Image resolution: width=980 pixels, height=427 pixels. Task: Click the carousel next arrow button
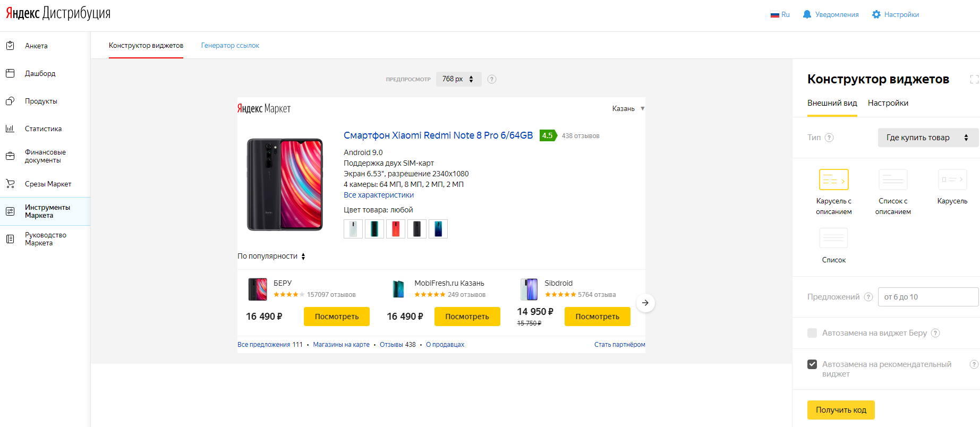(645, 303)
